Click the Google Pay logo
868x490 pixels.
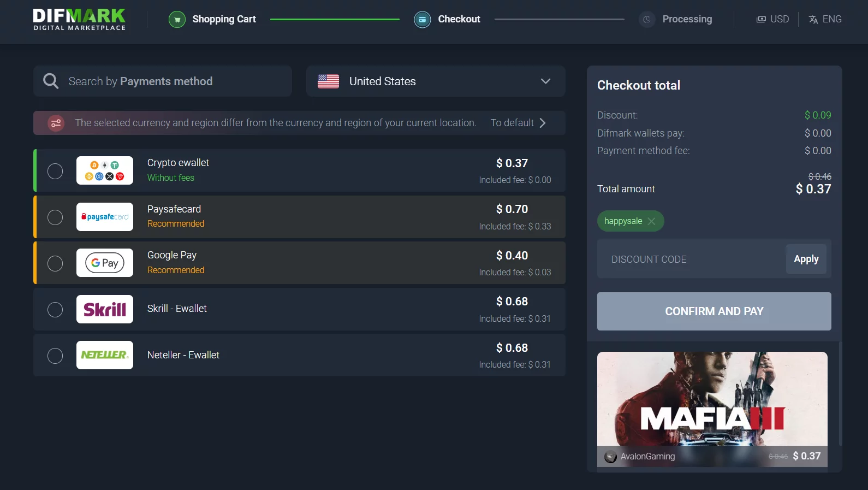[105, 263]
